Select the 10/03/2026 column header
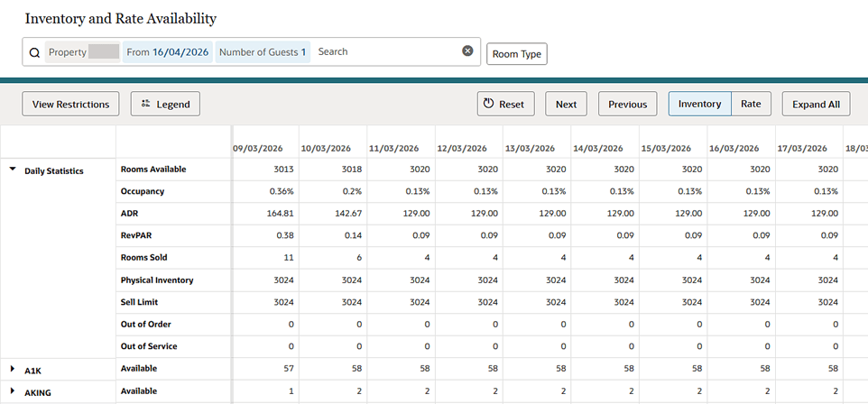Viewport: 868px width, 404px height. (x=326, y=148)
